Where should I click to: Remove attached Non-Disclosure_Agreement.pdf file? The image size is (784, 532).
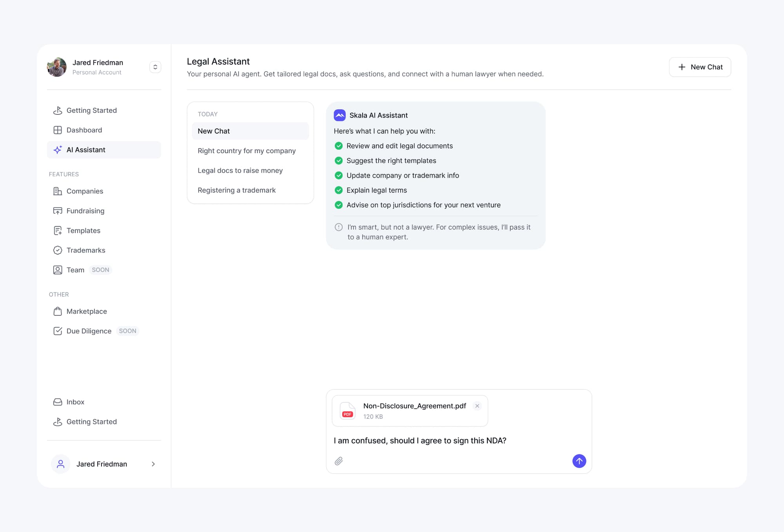pos(477,406)
